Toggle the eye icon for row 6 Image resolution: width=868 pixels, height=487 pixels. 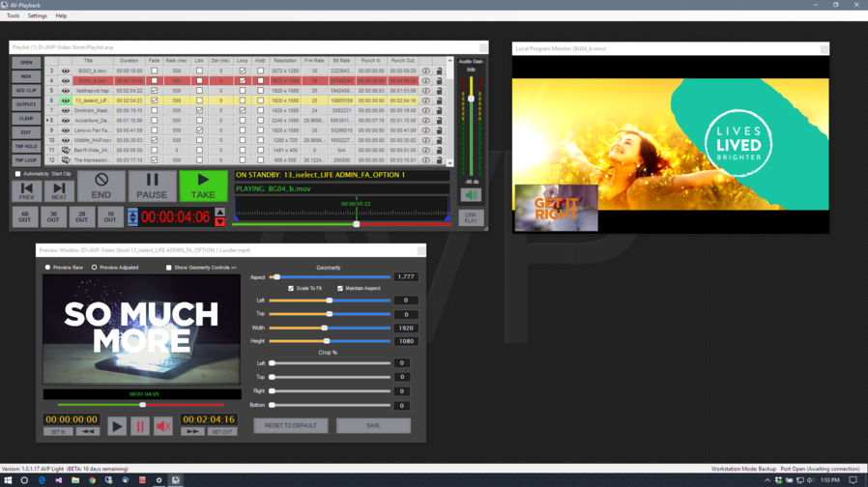pyautogui.click(x=66, y=100)
